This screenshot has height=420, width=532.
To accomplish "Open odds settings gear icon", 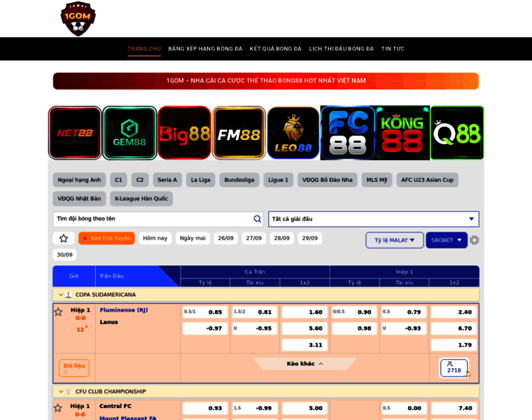I will [x=475, y=240].
